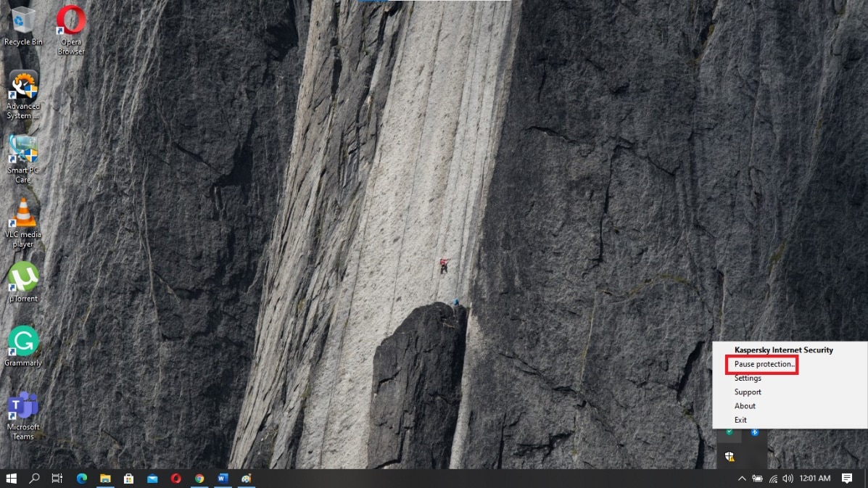868x488 pixels.
Task: Select Support in the Kaspersky menu
Action: 748,392
